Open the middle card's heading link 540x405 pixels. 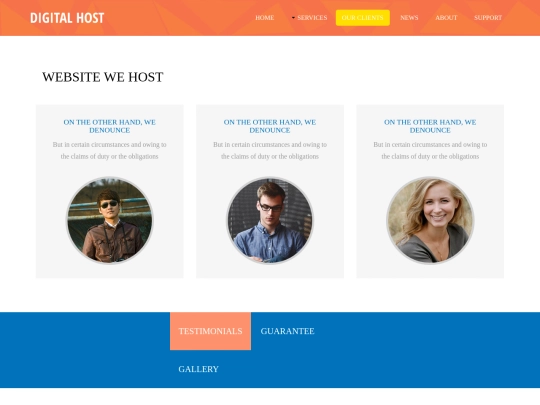[x=270, y=126]
